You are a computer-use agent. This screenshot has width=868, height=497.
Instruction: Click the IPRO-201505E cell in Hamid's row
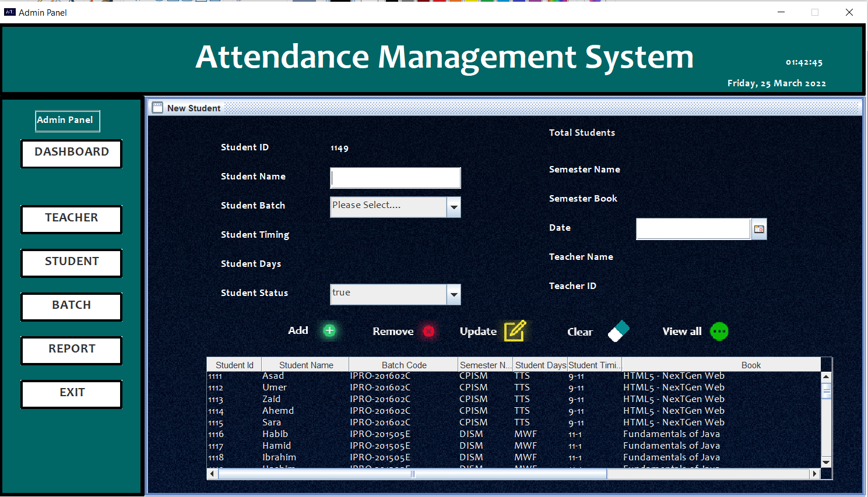[x=404, y=446]
